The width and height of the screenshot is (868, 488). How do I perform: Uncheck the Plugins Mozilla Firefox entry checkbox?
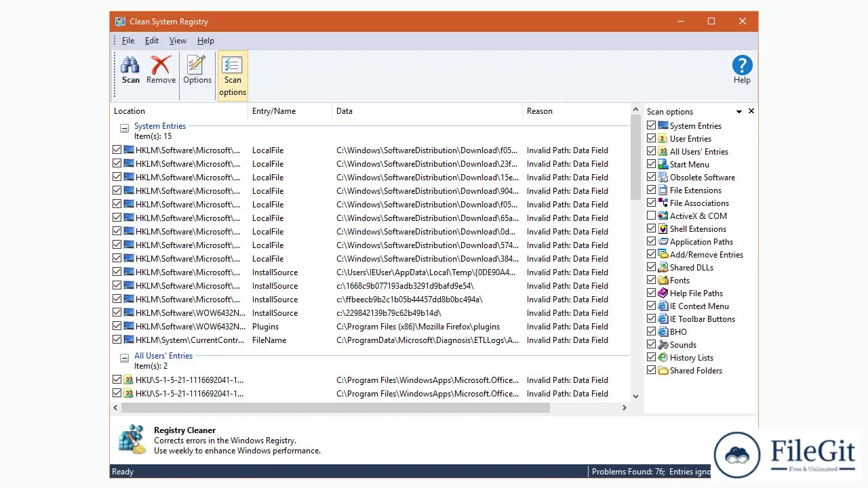[117, 326]
